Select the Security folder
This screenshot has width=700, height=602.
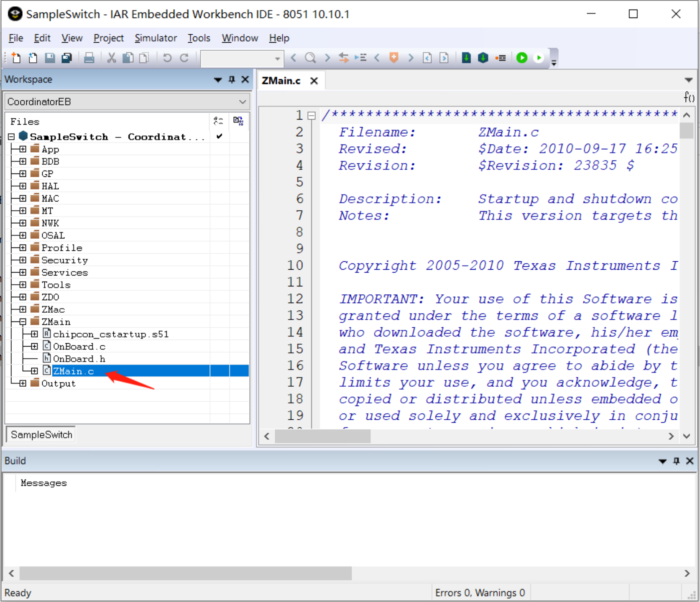[65, 260]
